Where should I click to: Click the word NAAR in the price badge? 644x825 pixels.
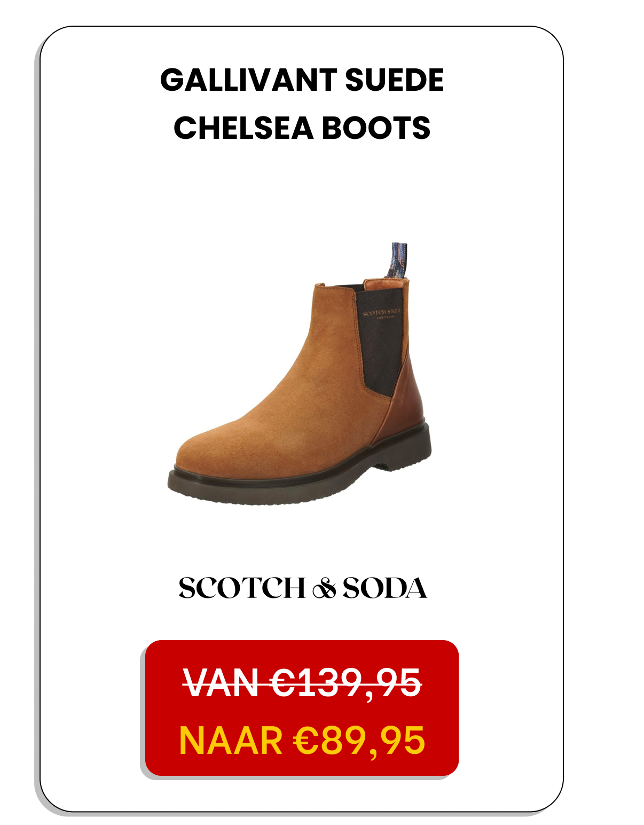tap(231, 741)
